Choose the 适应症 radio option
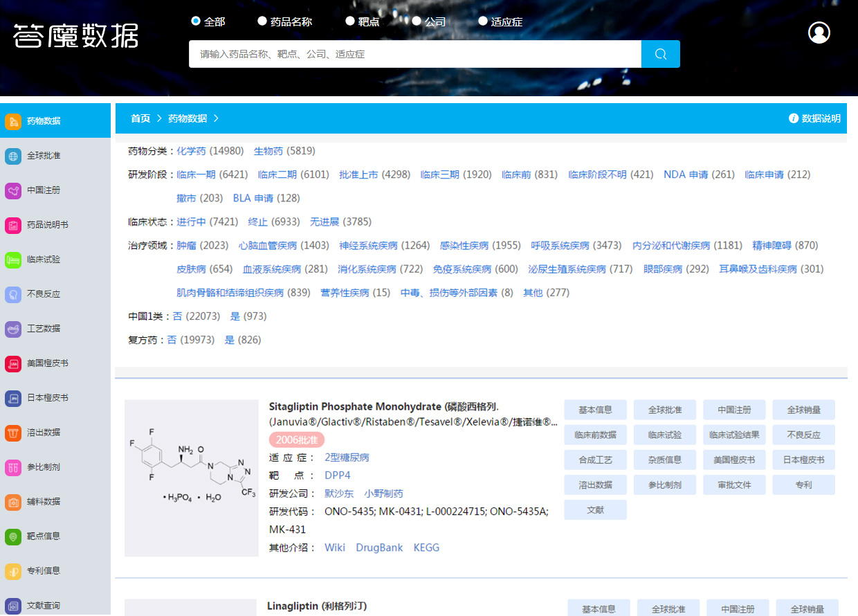This screenshot has width=858, height=616. pos(483,21)
